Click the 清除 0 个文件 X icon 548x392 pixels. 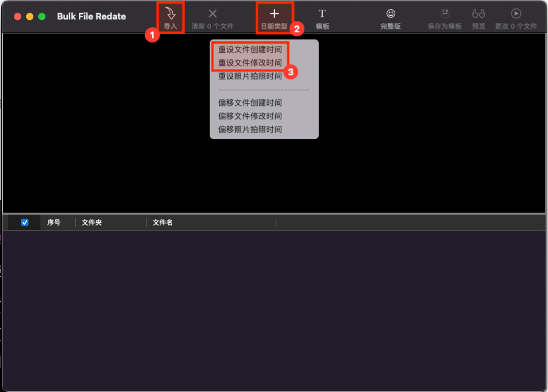212,14
